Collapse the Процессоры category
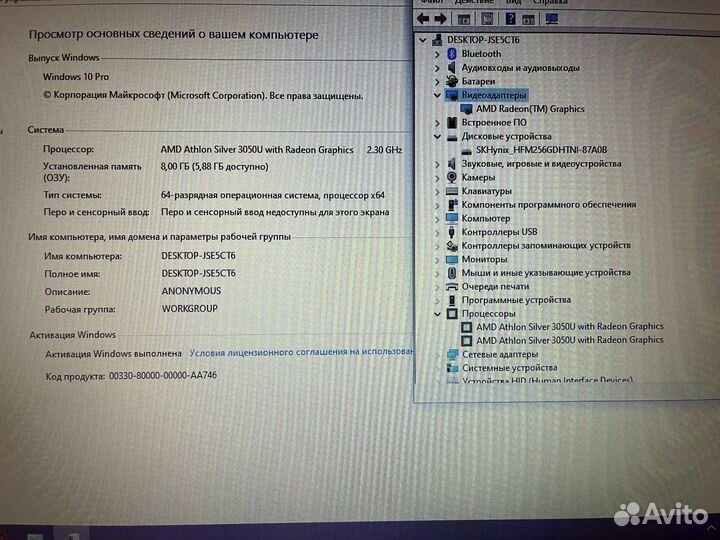The image size is (720, 540). coord(437,315)
